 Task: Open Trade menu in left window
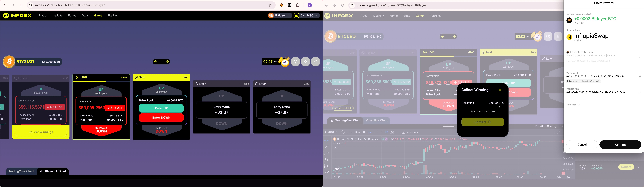(42, 15)
